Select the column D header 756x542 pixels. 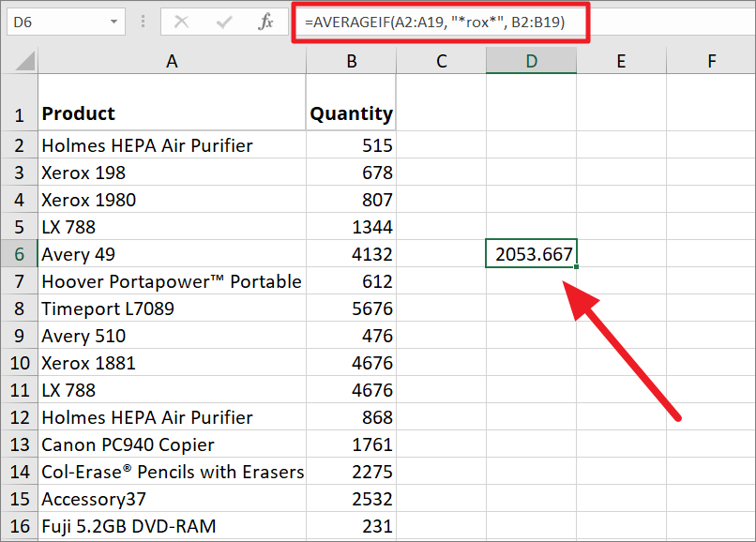(x=531, y=59)
